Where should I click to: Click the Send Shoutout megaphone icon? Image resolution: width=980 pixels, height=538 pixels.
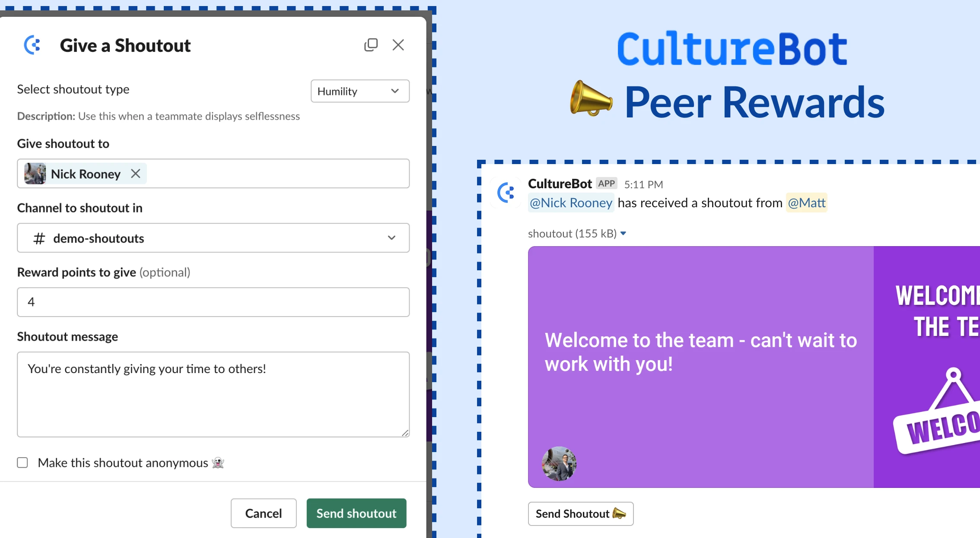point(617,513)
